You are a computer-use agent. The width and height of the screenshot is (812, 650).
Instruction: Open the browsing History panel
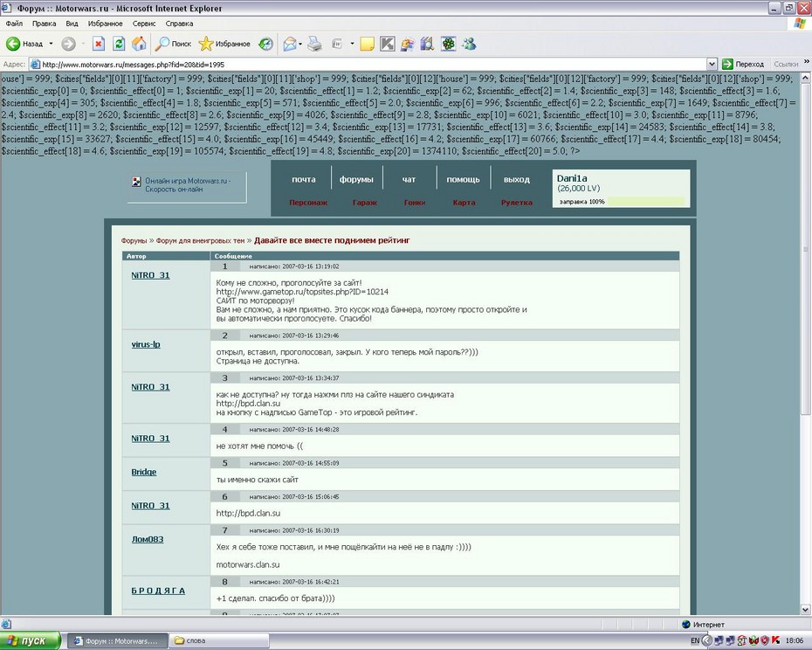click(x=265, y=44)
